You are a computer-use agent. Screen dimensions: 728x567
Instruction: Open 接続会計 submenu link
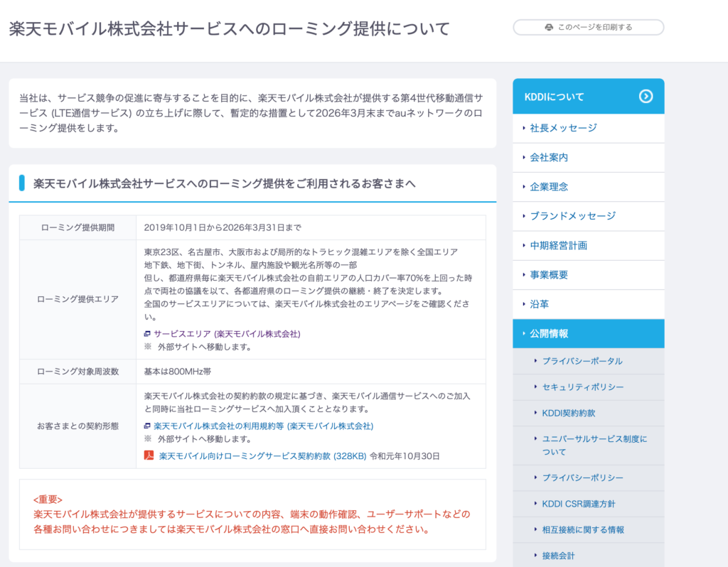pyautogui.click(x=588, y=556)
